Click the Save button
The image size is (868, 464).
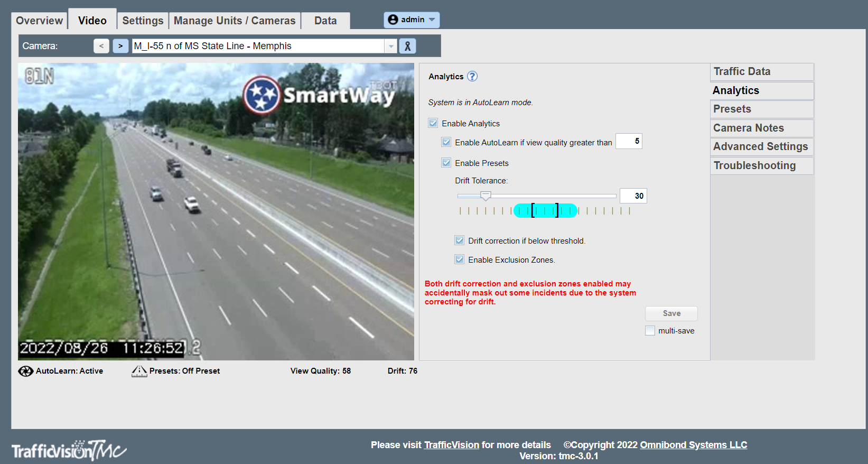[x=671, y=313]
